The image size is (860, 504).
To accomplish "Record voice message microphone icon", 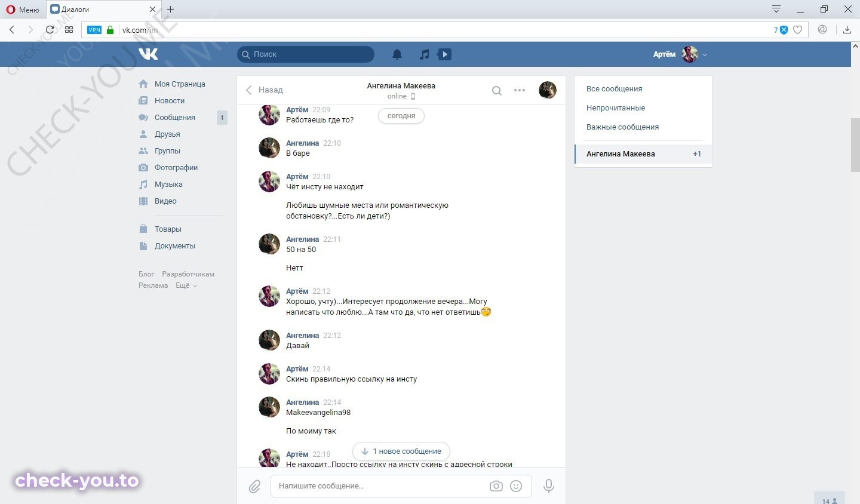I will coord(549,486).
